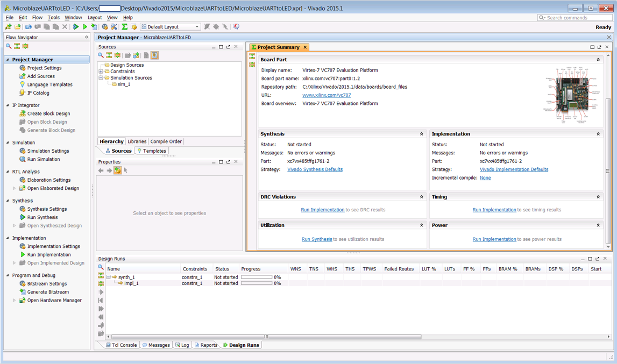Click the blue-green Run Synthesis toolbar icon
The image size is (617, 364).
[75, 27]
